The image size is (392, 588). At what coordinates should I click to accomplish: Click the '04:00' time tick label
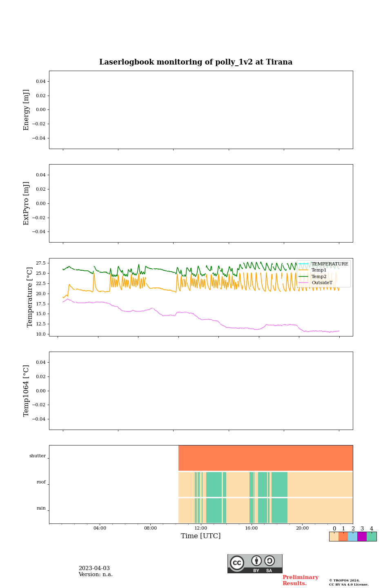tap(100, 528)
